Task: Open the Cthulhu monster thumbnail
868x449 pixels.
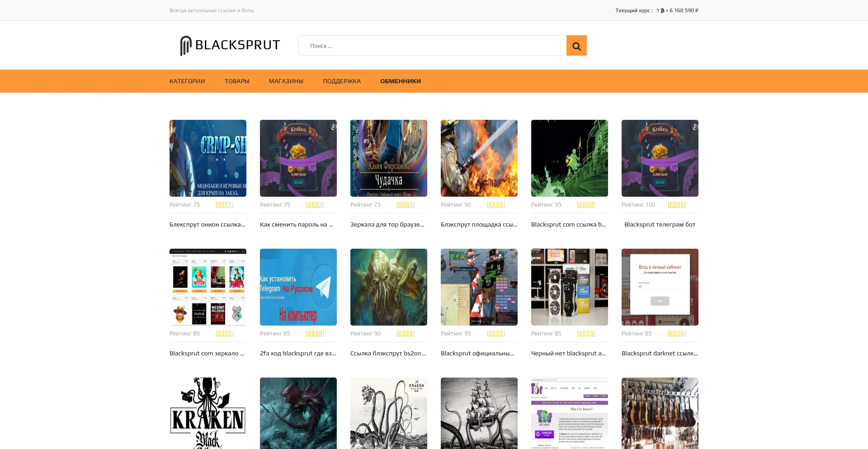Action: tap(389, 287)
